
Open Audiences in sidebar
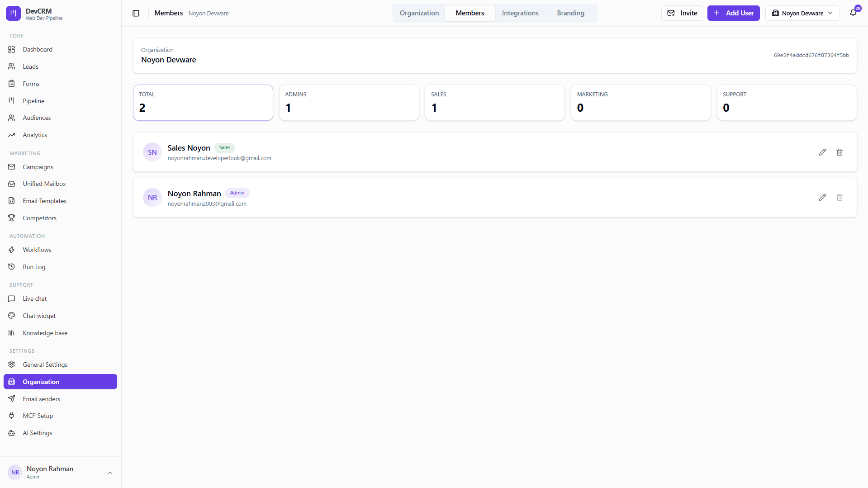coord(60,118)
